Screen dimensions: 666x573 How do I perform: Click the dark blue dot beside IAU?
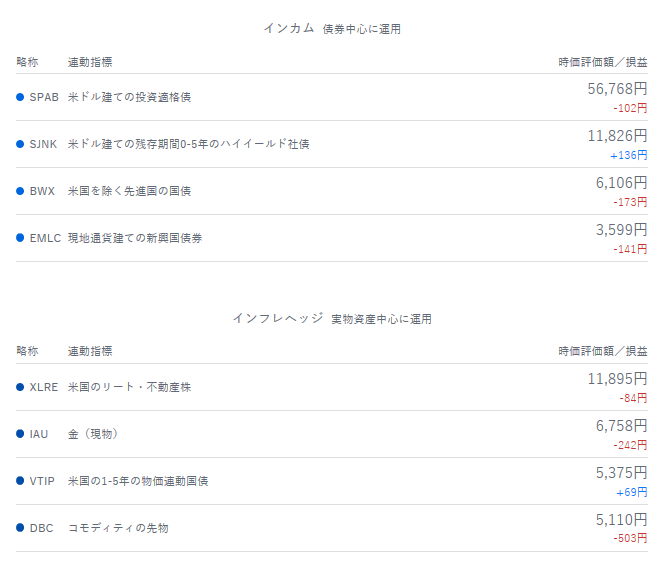(x=20, y=434)
